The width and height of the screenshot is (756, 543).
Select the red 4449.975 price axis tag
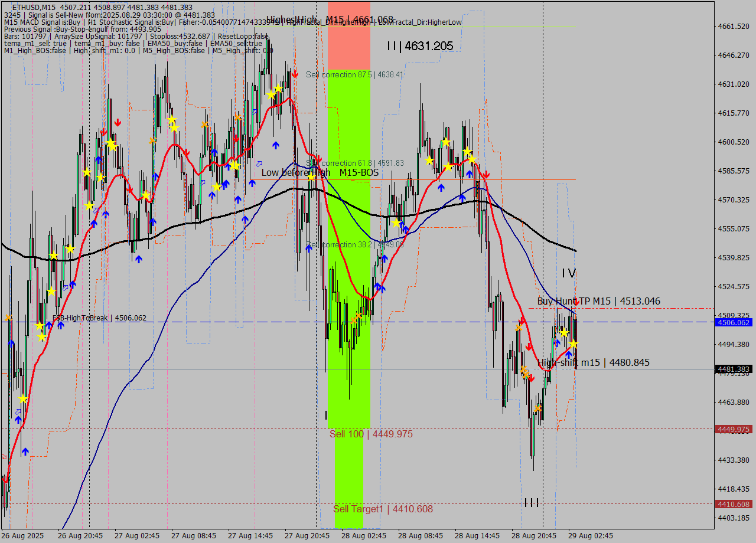(x=733, y=429)
